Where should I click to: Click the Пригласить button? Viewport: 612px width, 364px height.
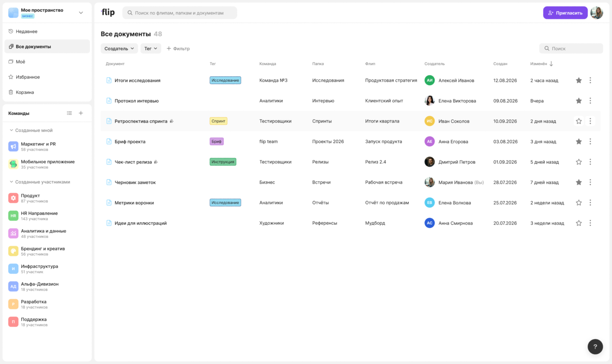point(565,13)
